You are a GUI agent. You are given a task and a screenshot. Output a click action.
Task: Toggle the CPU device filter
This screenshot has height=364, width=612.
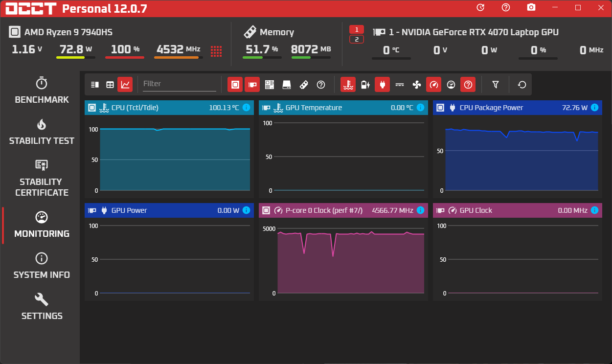[235, 84]
